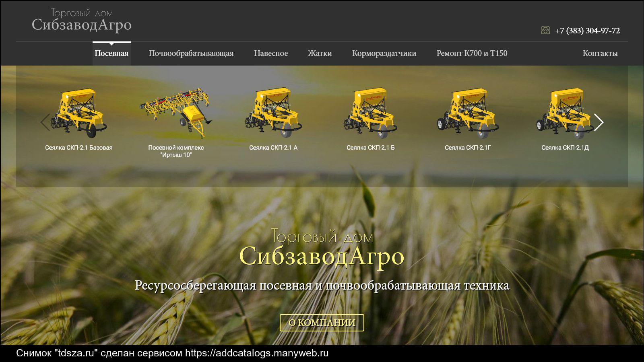Click the left carousel arrow
644x362 pixels.
(x=45, y=122)
